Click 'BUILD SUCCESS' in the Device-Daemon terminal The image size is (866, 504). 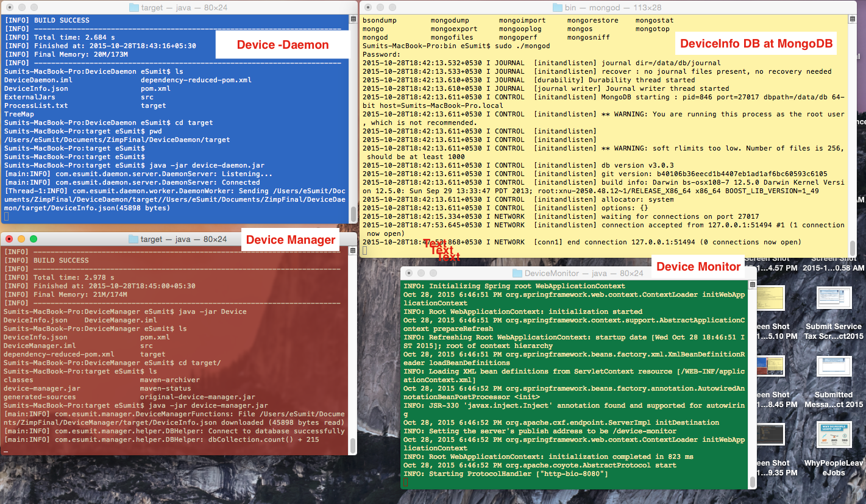[x=62, y=20]
